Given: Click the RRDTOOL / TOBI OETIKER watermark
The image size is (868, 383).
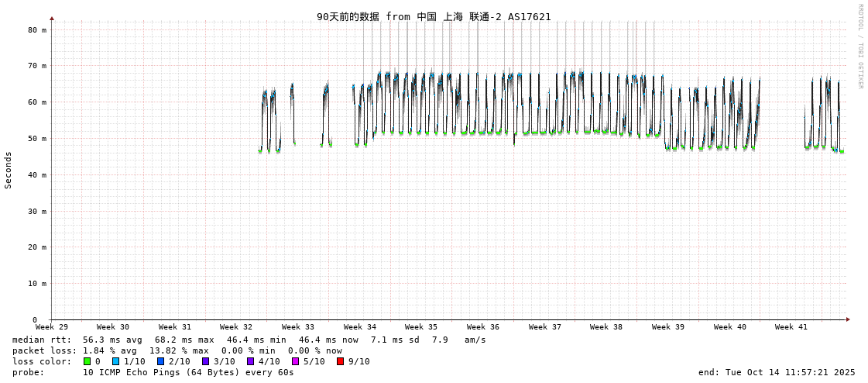Looking at the screenshot, I should tap(859, 47).
